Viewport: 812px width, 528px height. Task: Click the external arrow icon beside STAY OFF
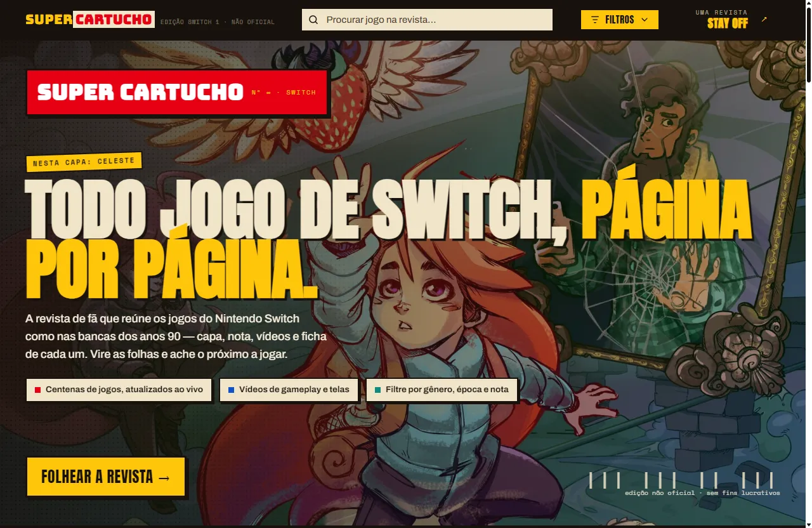tap(764, 19)
